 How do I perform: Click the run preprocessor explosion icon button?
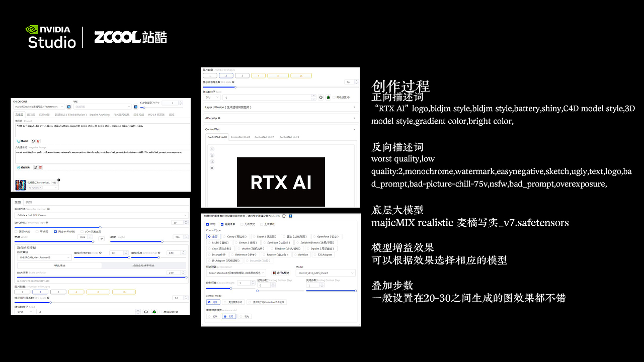click(281, 273)
